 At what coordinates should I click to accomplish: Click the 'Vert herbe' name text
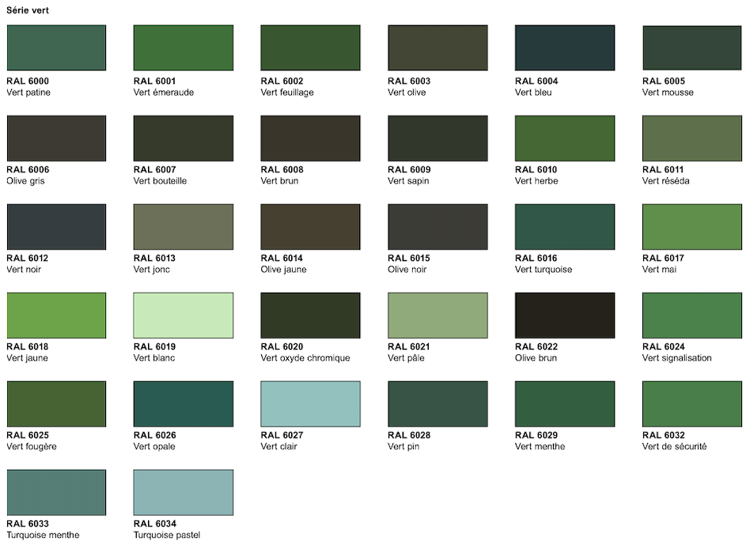point(536,181)
